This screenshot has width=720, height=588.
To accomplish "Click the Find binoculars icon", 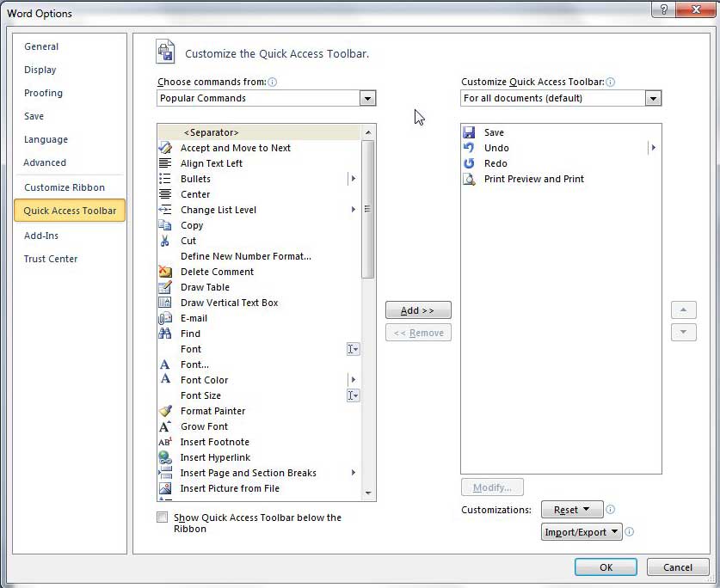I will point(165,334).
